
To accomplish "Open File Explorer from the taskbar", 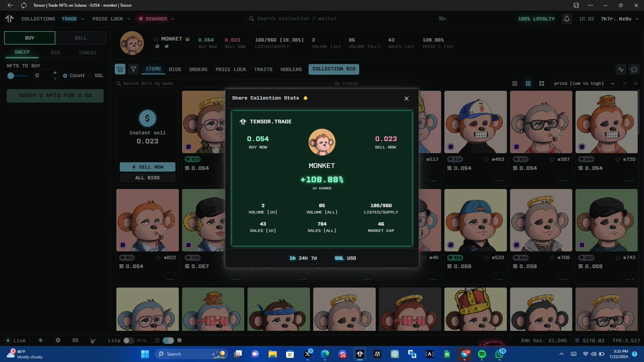I will pyautogui.click(x=273, y=354).
